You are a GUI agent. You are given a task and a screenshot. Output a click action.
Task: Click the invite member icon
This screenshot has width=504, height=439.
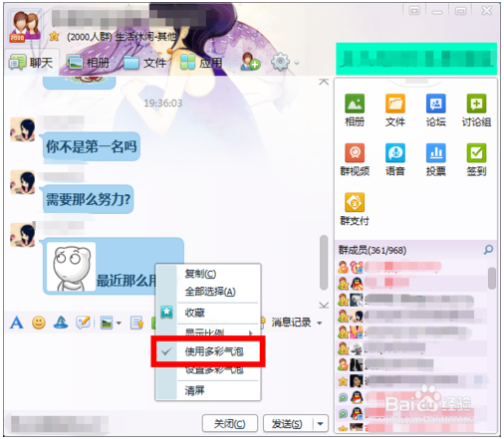[x=250, y=62]
